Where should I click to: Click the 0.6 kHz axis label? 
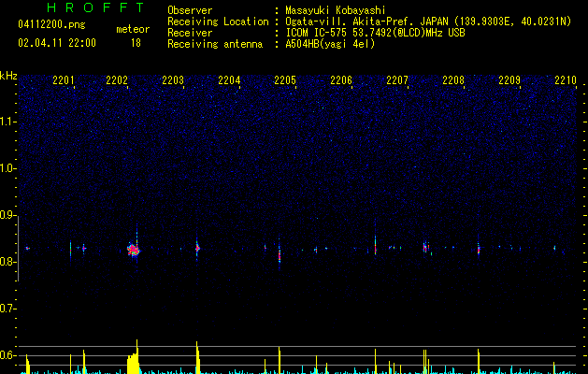(7, 355)
